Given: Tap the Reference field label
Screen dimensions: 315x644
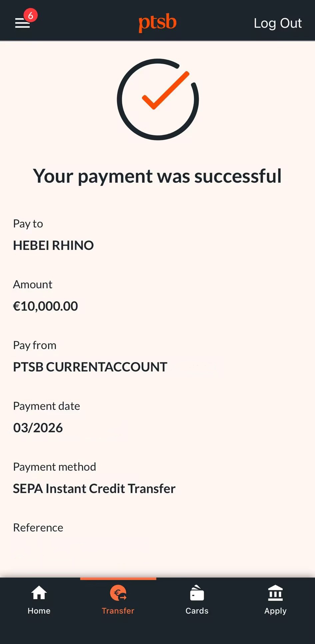Looking at the screenshot, I should click(38, 528).
